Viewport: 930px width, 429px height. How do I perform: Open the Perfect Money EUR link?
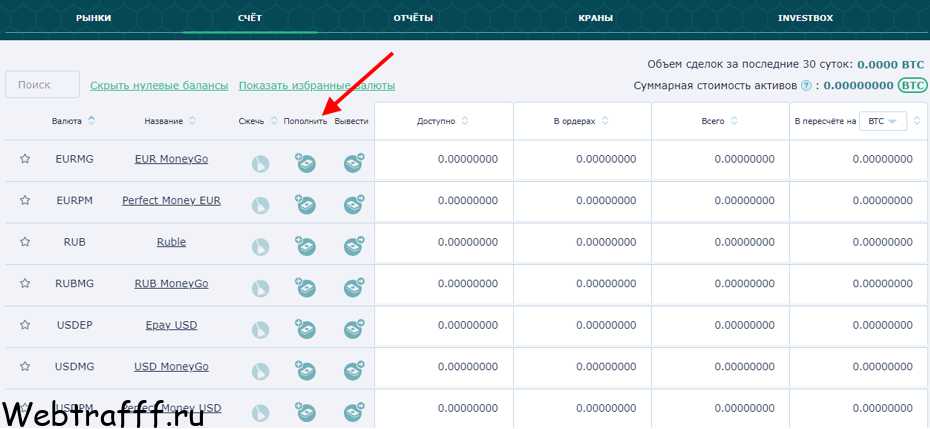tap(171, 201)
